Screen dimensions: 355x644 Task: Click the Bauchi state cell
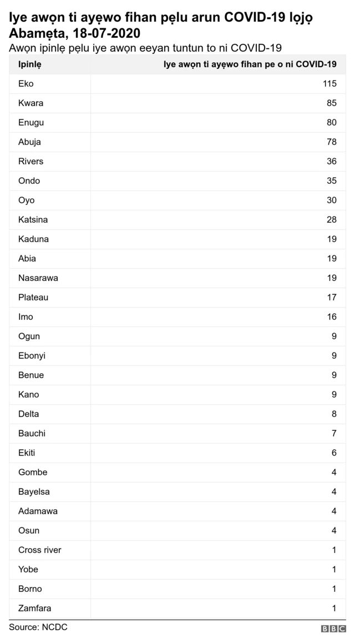coord(32,434)
